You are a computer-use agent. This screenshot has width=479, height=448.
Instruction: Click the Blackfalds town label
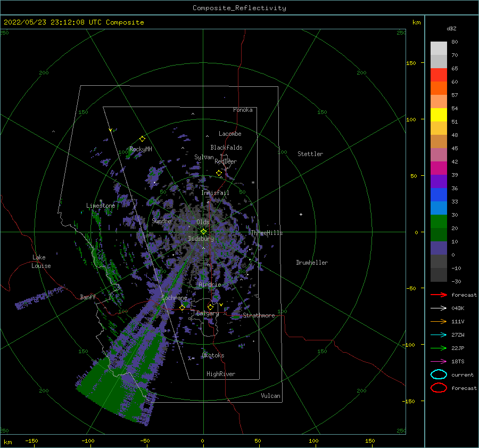pos(226,148)
